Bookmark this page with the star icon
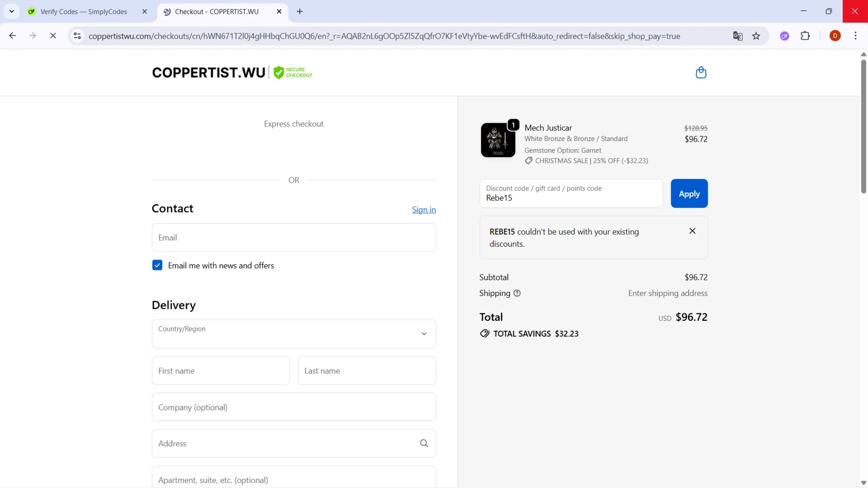Viewport: 868px width, 488px height. click(x=756, y=36)
